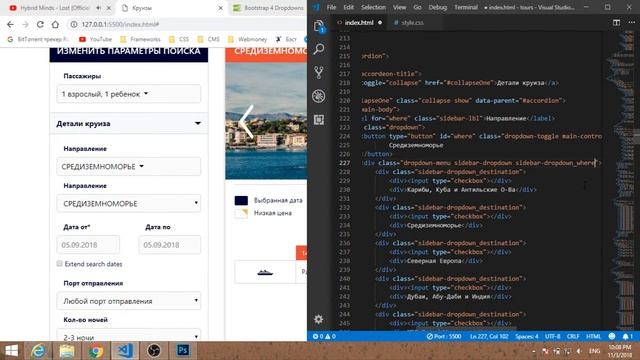Click the 'Дата от' date field
Image resolution: width=640 pixels, height=360 pixels.
pos(88,245)
